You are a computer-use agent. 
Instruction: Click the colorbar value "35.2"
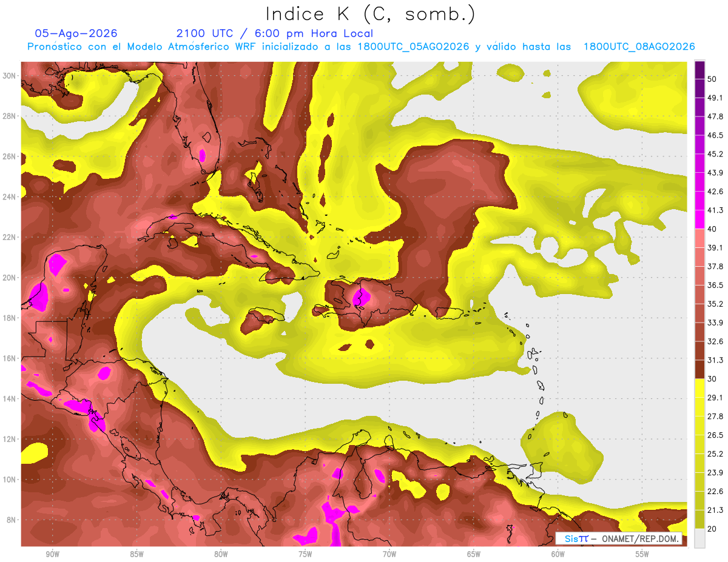[x=716, y=304]
